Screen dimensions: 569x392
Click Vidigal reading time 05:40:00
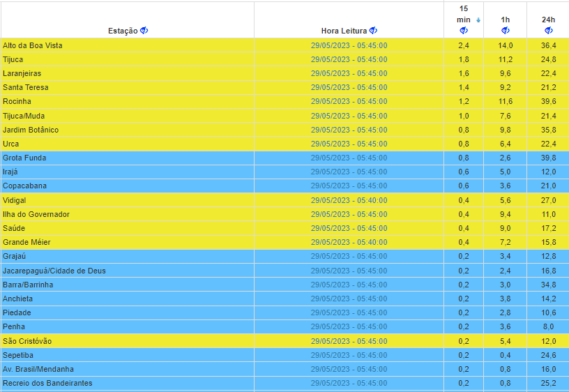click(349, 200)
